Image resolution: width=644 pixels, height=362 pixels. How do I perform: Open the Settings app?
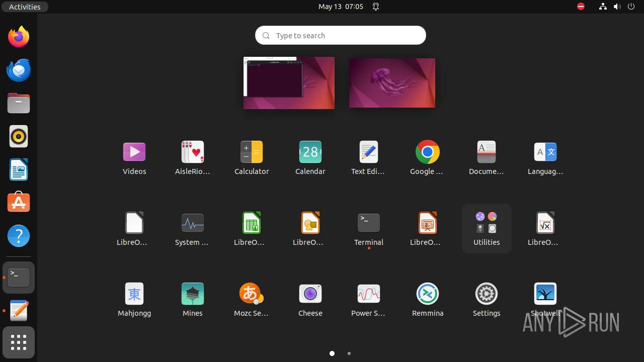point(487,300)
